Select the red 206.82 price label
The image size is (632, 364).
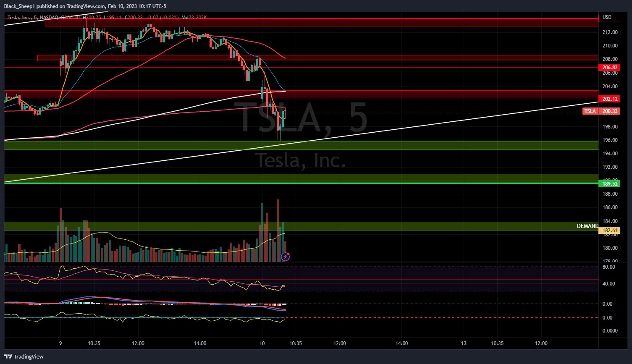coord(610,68)
